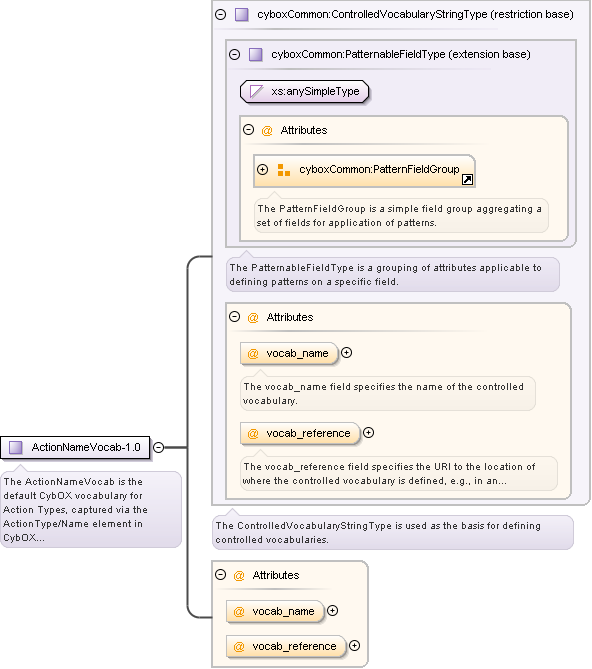This screenshot has height=669, width=592.
Task: Click the PatternableFieldType purple type icon
Action: pyautogui.click(x=256, y=55)
